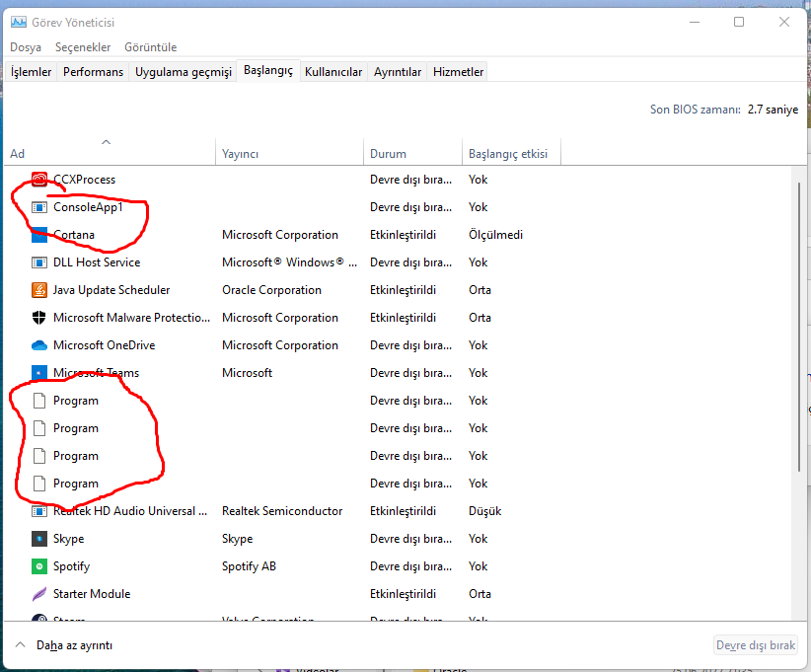Click the Realtek HD Audio icon

[x=39, y=511]
